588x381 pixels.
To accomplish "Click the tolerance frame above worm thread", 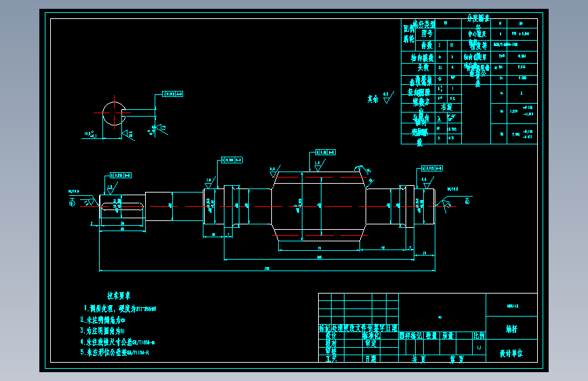I will click(325, 153).
